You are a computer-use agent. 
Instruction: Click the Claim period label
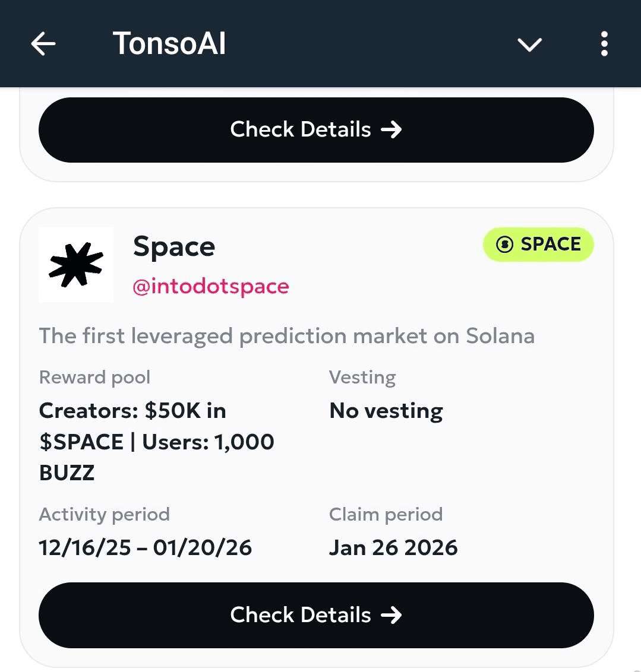coord(386,514)
